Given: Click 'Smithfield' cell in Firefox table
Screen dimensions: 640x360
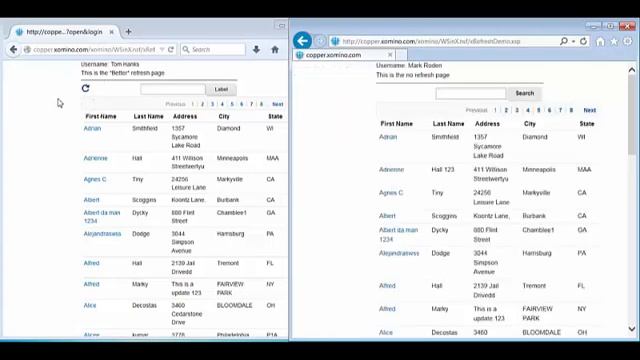Looking at the screenshot, I should coord(145,128).
